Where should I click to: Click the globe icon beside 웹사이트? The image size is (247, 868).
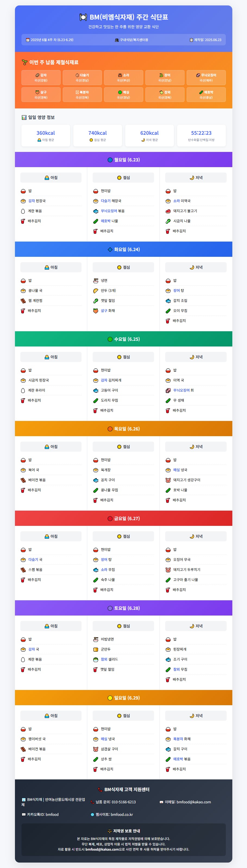coord(92,814)
